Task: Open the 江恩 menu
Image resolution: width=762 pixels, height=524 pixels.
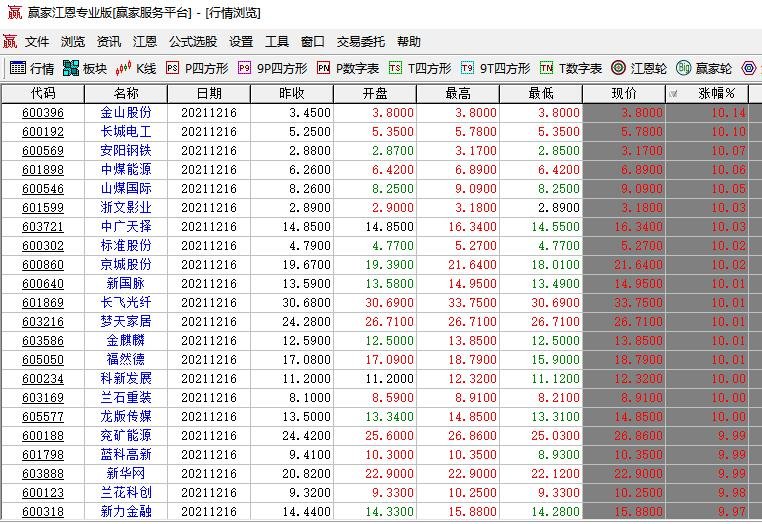Action: 145,41
